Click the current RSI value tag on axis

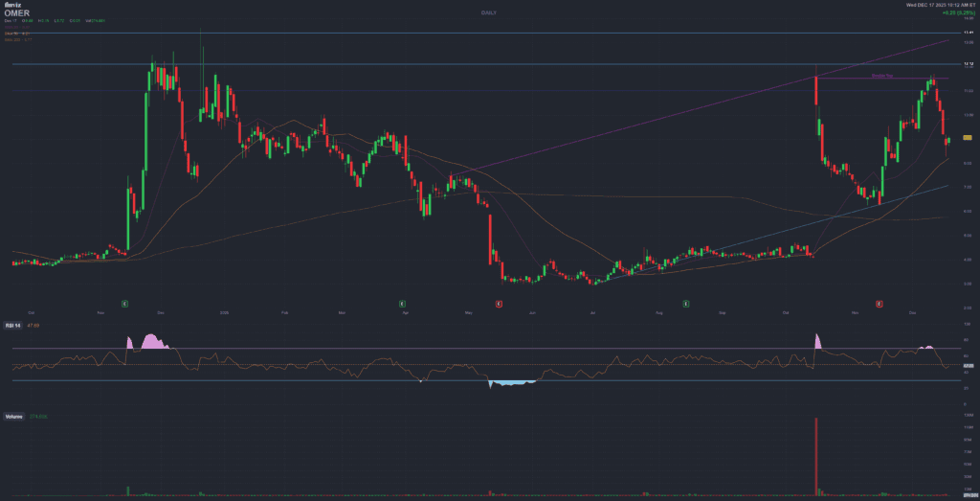click(x=968, y=366)
